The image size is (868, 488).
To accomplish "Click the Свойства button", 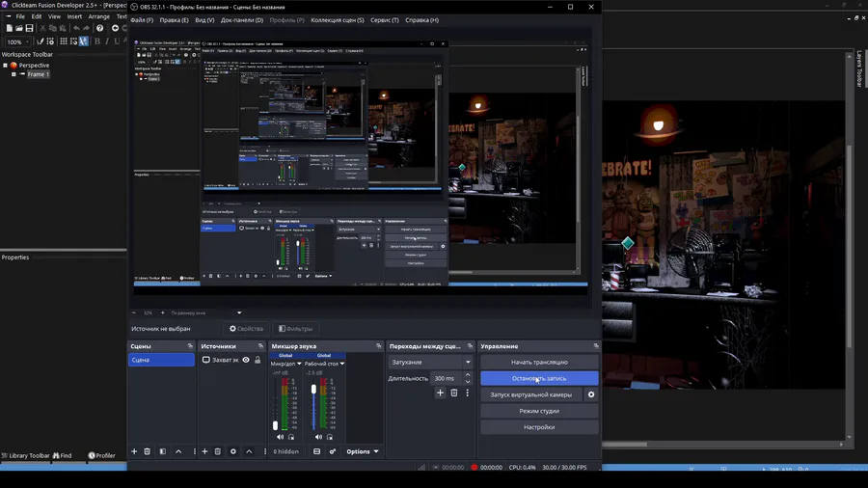I will pos(246,329).
